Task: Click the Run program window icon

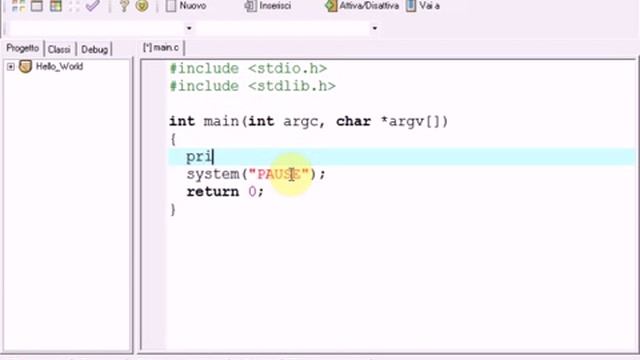Action: point(37,6)
